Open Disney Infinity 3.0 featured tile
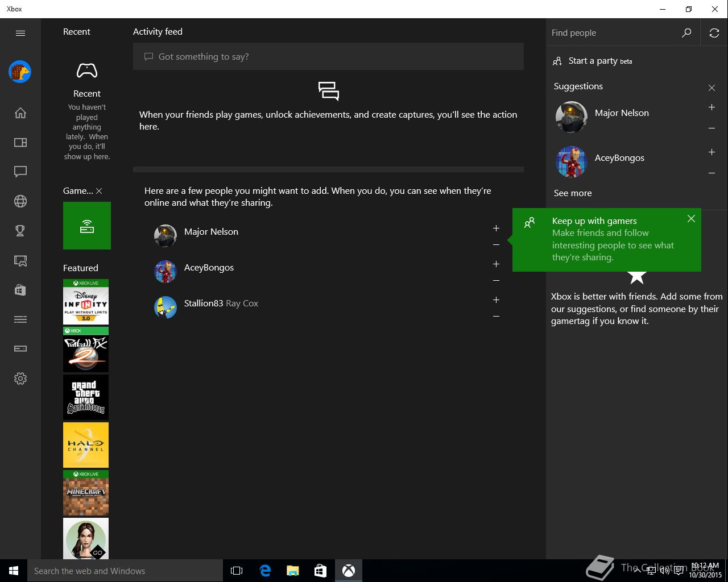The image size is (728, 582). point(86,302)
